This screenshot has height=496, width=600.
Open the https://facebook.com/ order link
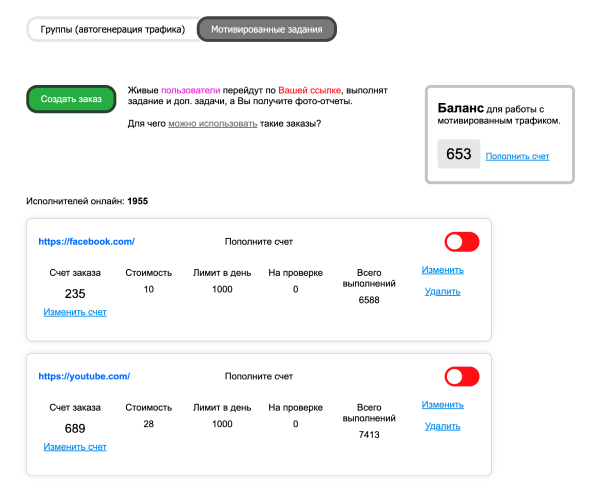pos(86,241)
